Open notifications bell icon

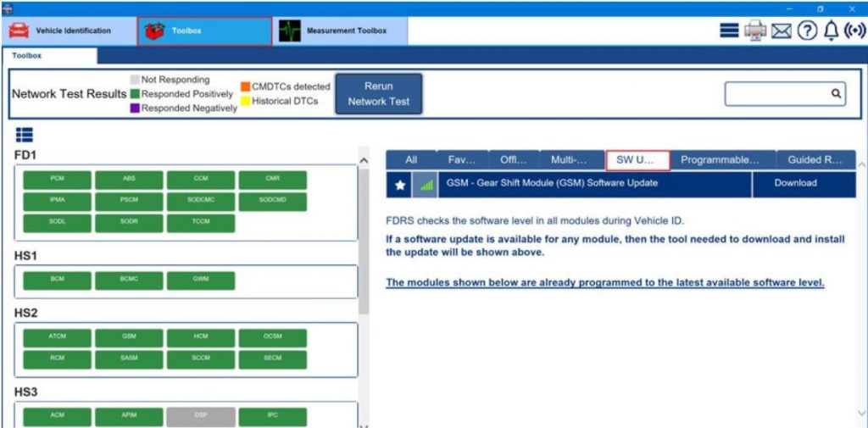coord(831,31)
